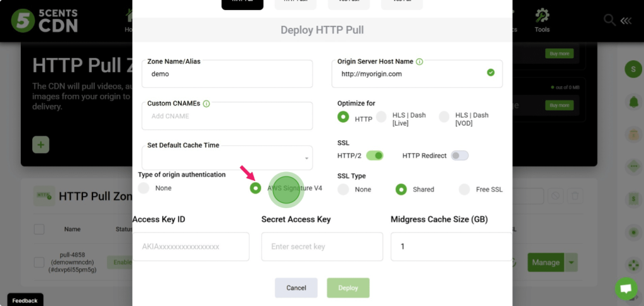Collapse the sidebar with double-chevron icon
Screen dimensions: 644x306
[626, 20]
